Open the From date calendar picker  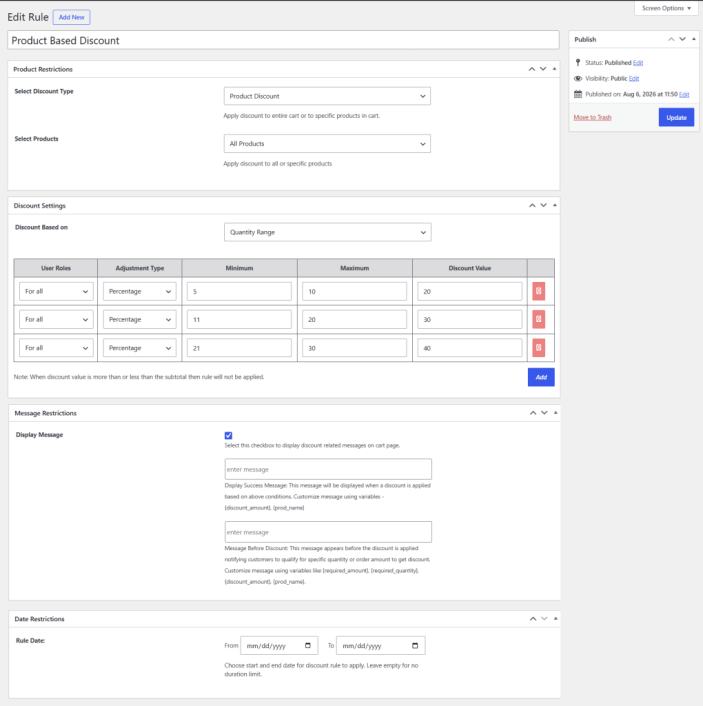pos(308,645)
